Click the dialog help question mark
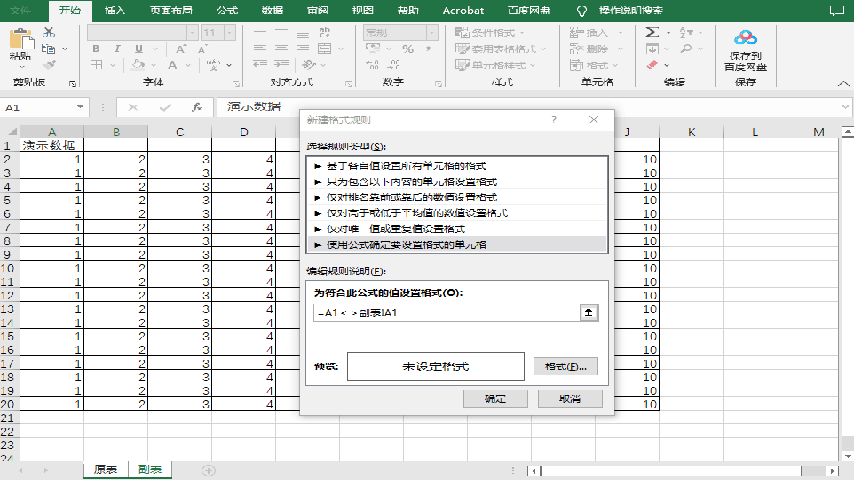 554,119
